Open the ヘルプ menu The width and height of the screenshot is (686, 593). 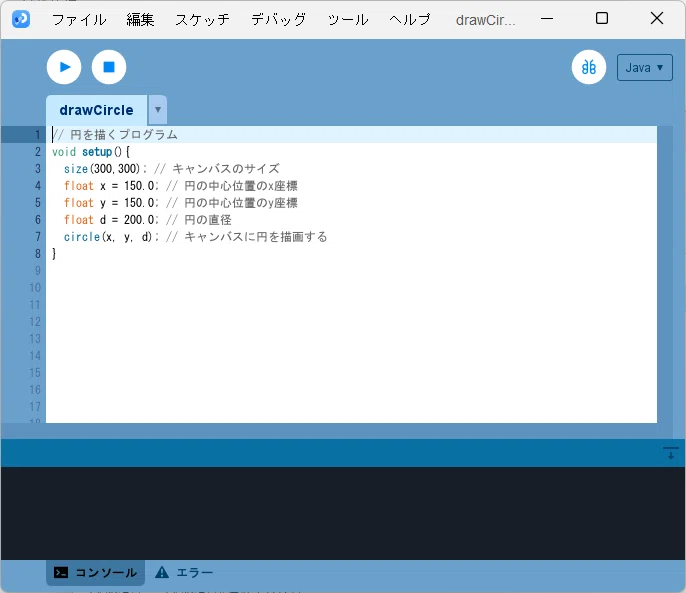410,20
